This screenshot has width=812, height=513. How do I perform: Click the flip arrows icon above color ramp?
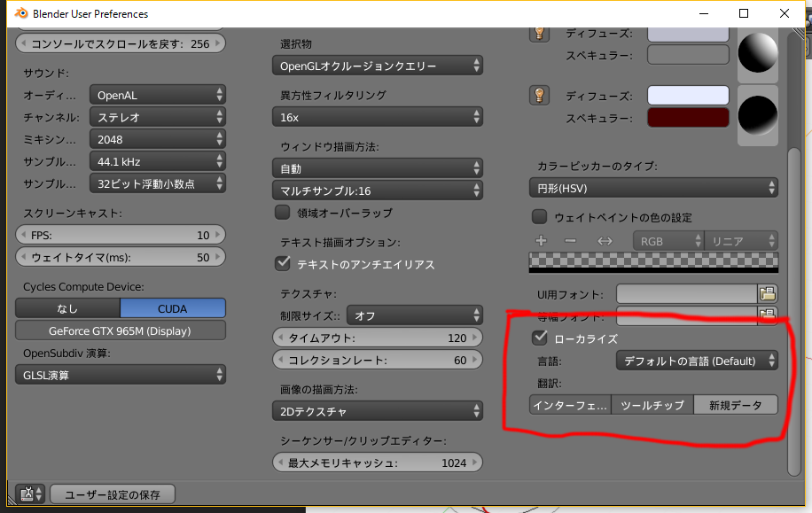(605, 241)
